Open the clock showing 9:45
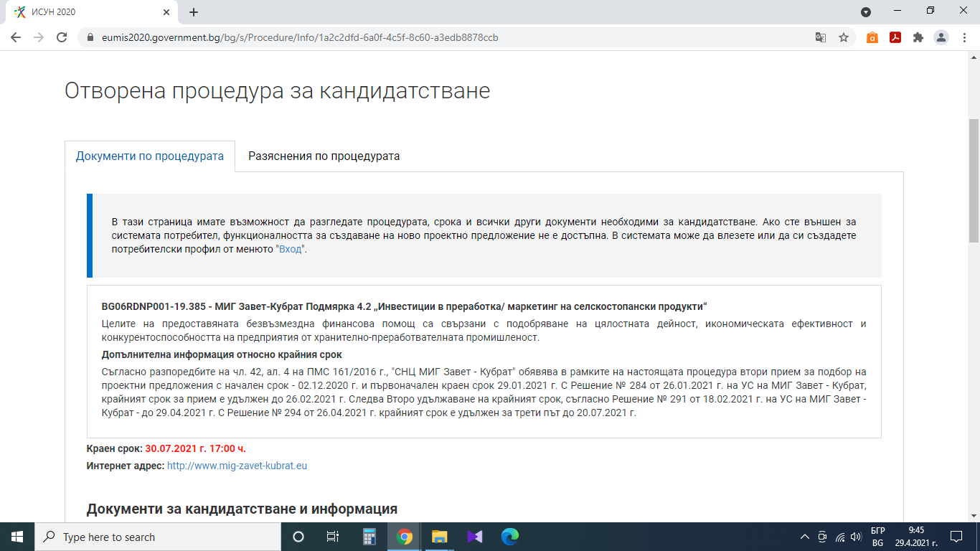 click(916, 537)
